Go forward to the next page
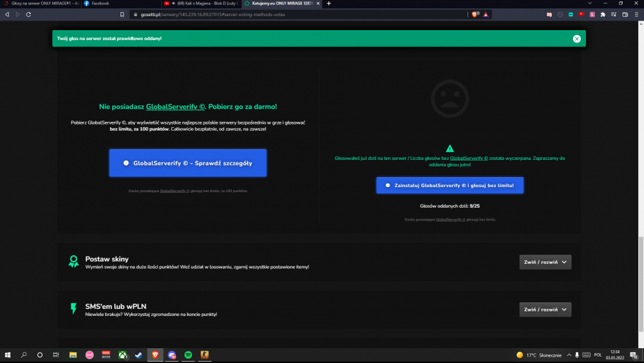This screenshot has height=363, width=644. coord(17,14)
